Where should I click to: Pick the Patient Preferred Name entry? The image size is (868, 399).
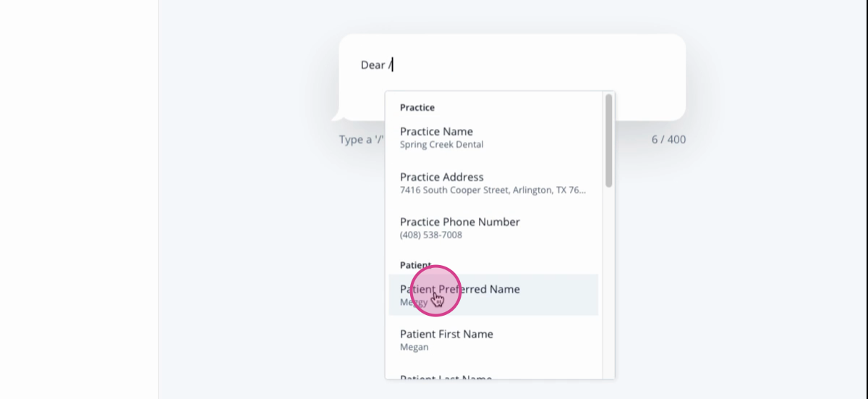(493, 295)
